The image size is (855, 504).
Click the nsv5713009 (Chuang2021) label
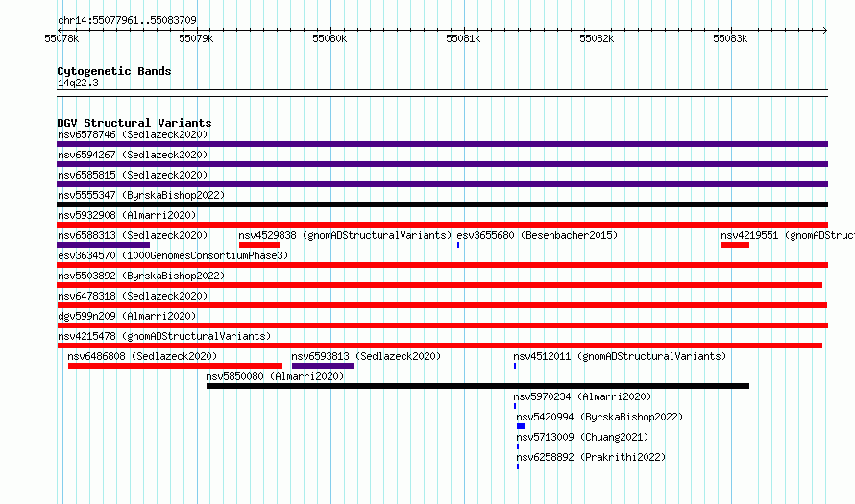(x=582, y=437)
